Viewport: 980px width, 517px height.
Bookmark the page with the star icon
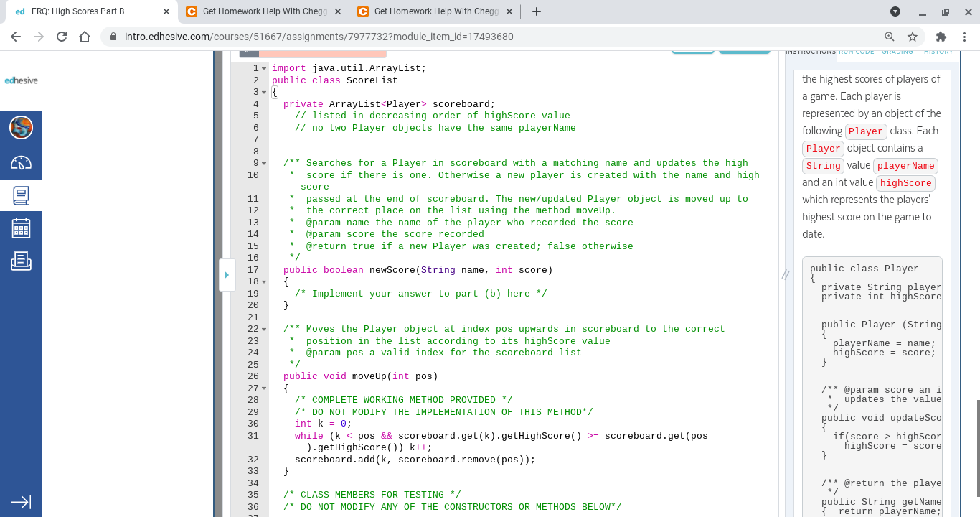913,36
